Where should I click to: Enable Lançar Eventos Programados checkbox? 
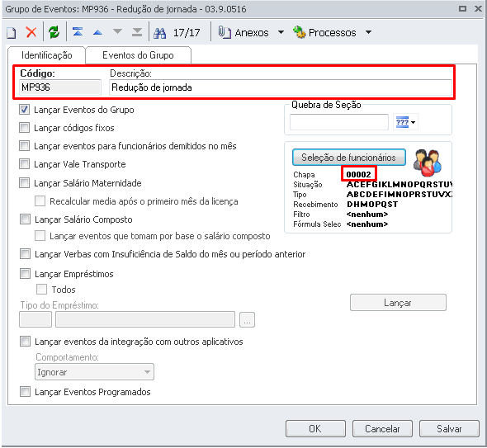coord(25,392)
